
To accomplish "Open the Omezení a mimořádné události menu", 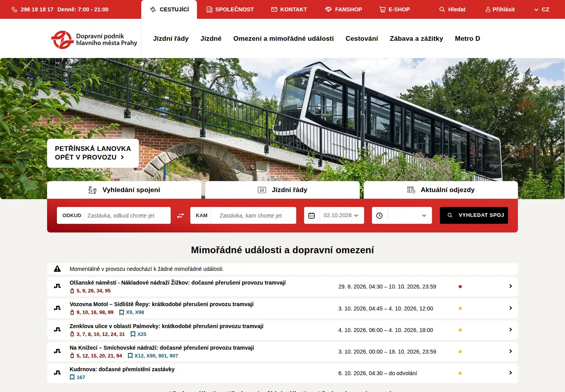I will (283, 38).
